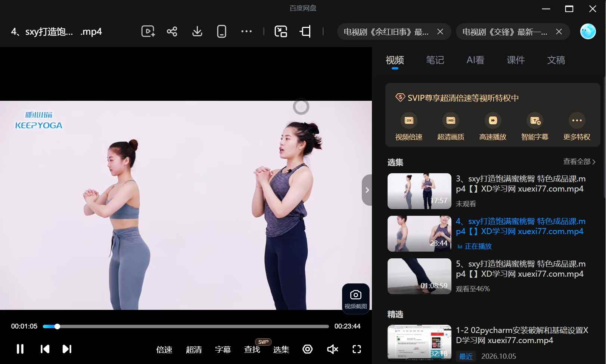The image size is (606, 364).
Task: Switch to the 课件 tab
Action: click(516, 60)
